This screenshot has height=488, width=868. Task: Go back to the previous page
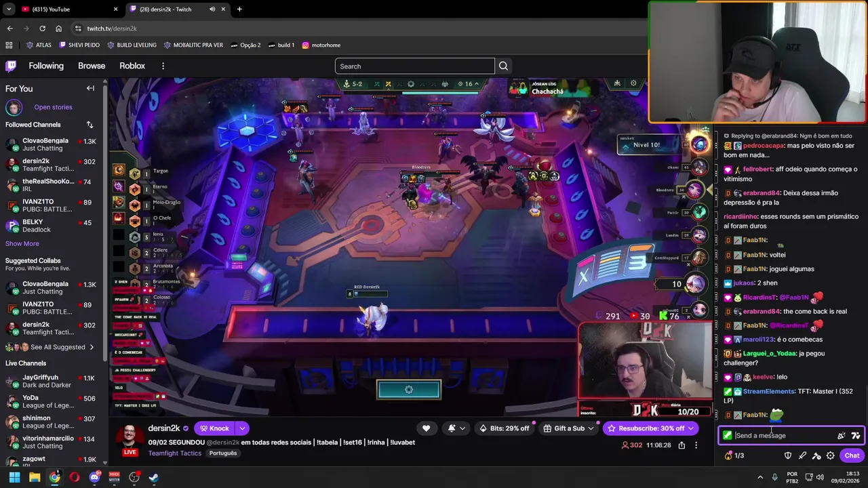coord(9,28)
